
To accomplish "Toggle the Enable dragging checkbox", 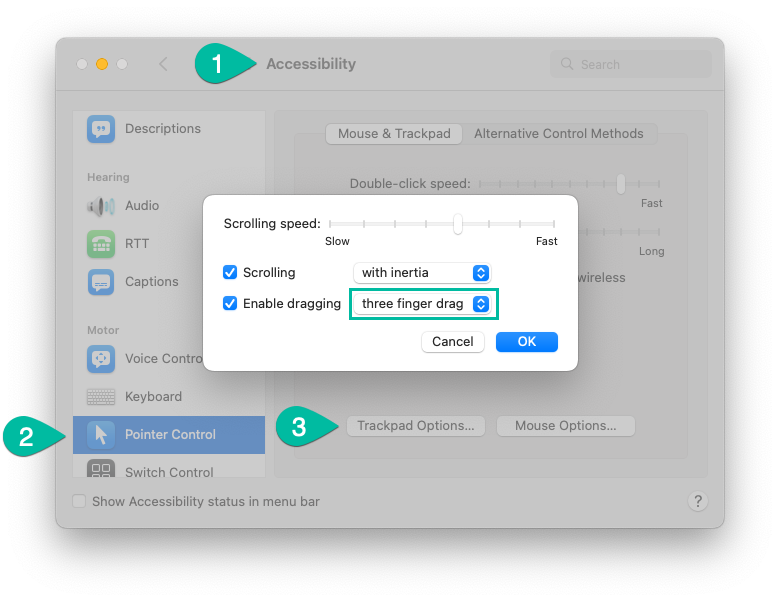I will tap(230, 303).
